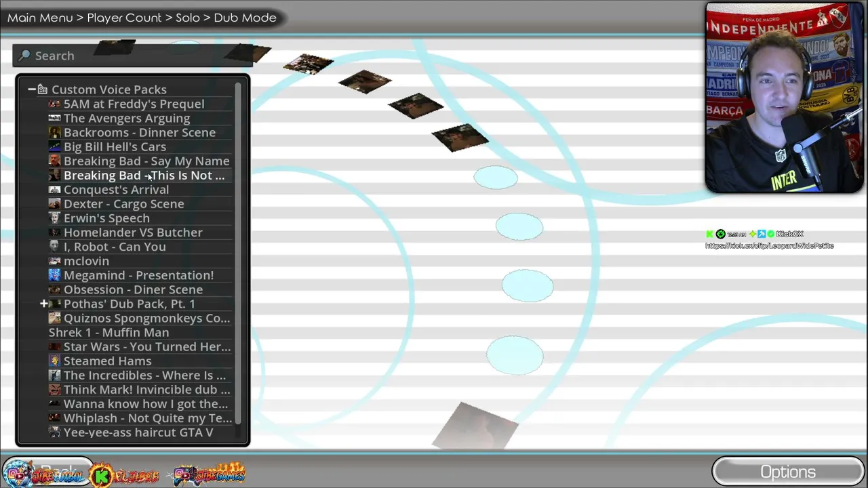
Task: Click the Obsession - Diner Scene pack icon
Action: 54,289
